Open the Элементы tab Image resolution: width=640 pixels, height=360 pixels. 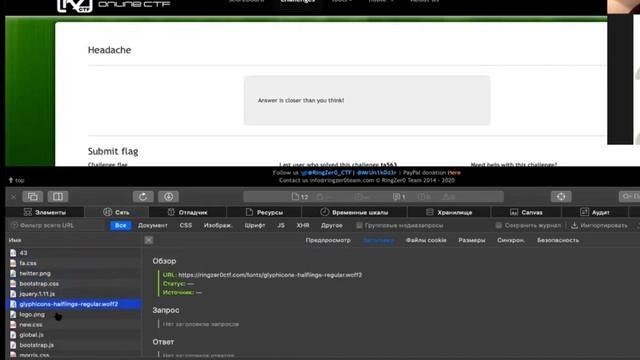click(45, 212)
